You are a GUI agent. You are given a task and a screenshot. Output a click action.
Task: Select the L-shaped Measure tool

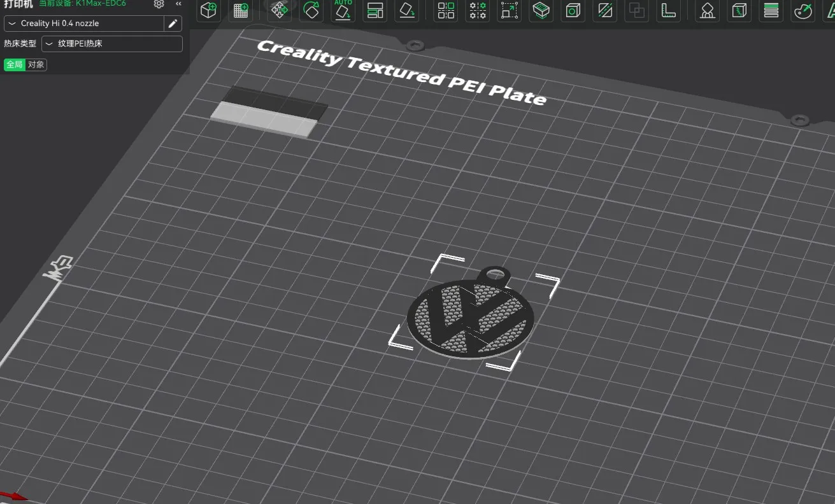pos(668,10)
